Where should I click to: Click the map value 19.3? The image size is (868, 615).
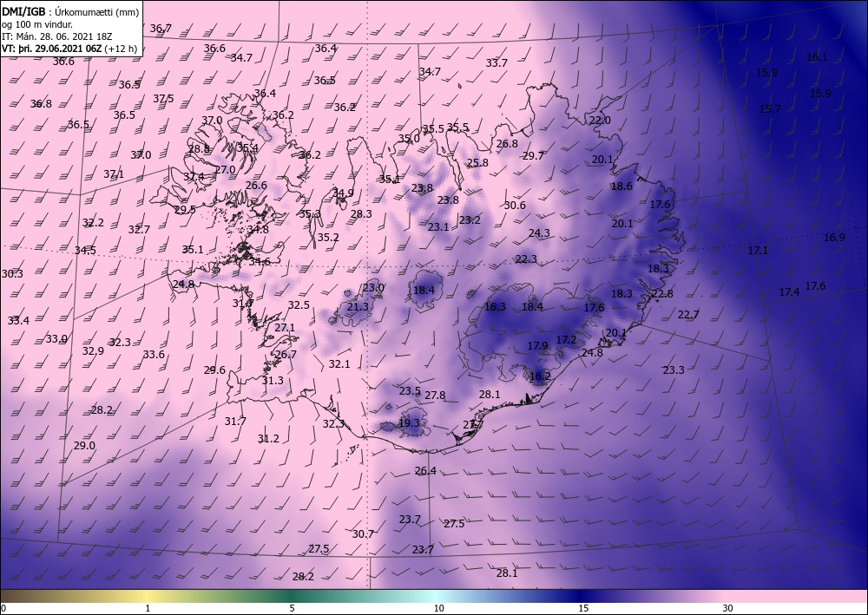pos(409,423)
